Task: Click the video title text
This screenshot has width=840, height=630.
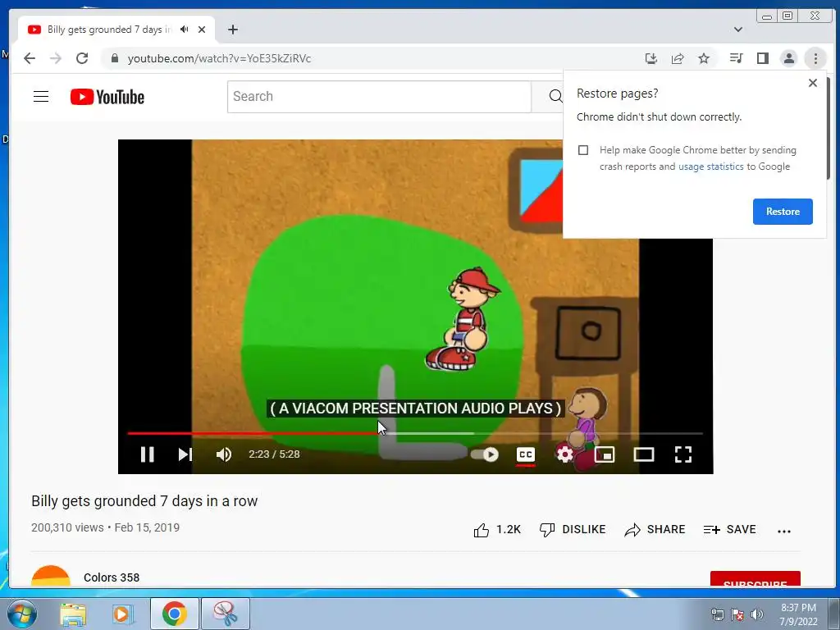Action: 144,501
